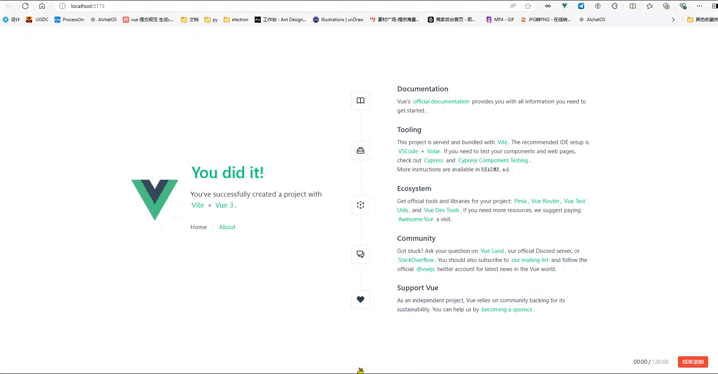Open the Vue Router link
The width and height of the screenshot is (718, 374).
pyautogui.click(x=545, y=201)
